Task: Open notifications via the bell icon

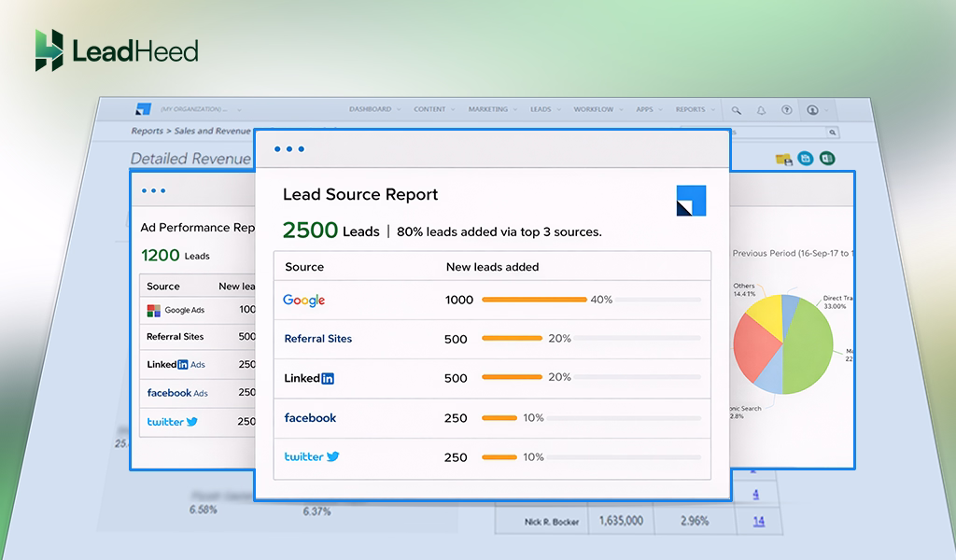Action: pos(761,110)
